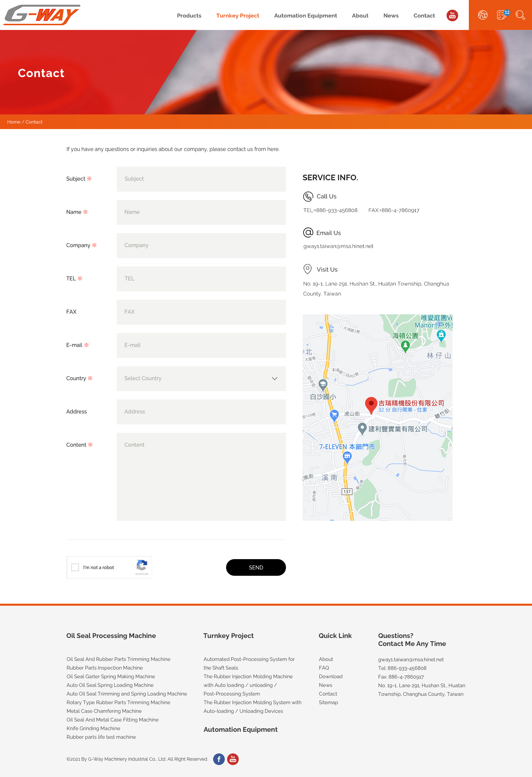Image resolution: width=532 pixels, height=777 pixels.
Task: Click the email address under Email Us
Action: [338, 246]
